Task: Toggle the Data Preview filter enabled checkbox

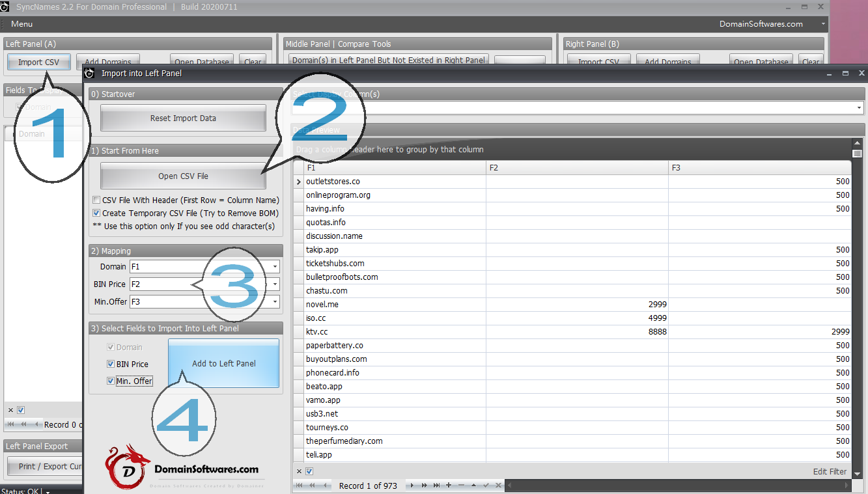Action: click(x=310, y=471)
